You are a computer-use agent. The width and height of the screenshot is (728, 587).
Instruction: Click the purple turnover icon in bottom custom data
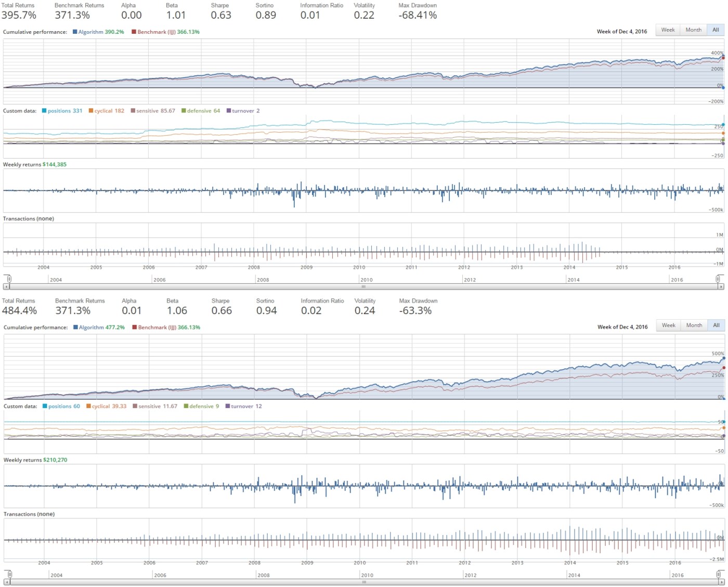(x=227, y=406)
